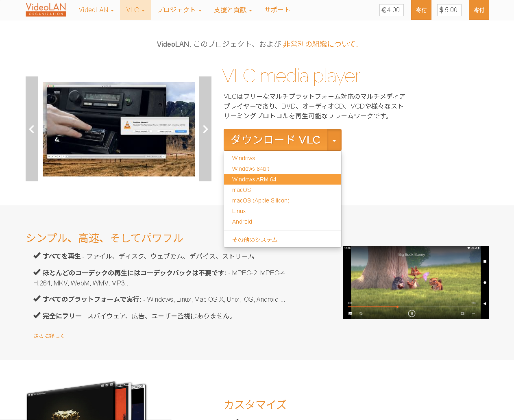This screenshot has width=514, height=420.
Task: Click the VideoLAN cone logo
Action: (46, 10)
